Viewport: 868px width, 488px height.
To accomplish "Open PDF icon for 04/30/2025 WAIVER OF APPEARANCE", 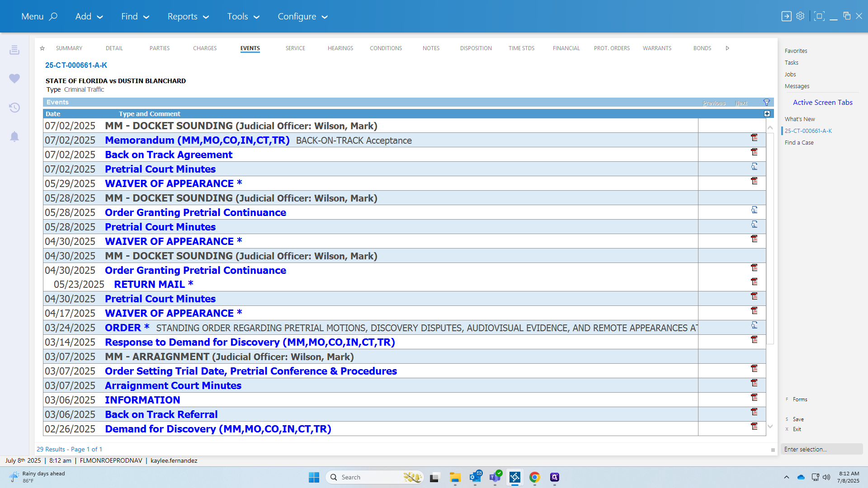I will pyautogui.click(x=754, y=239).
